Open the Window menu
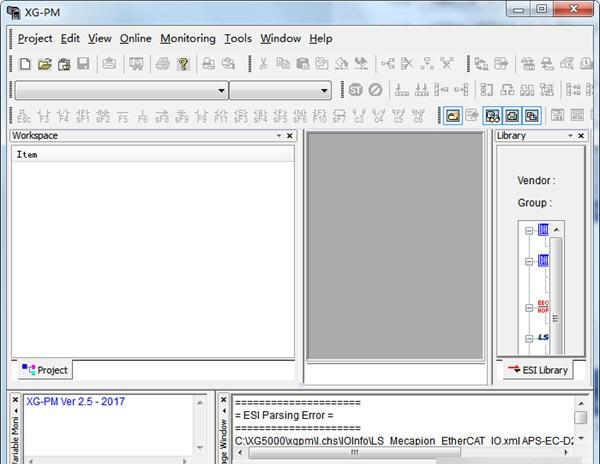 280,39
